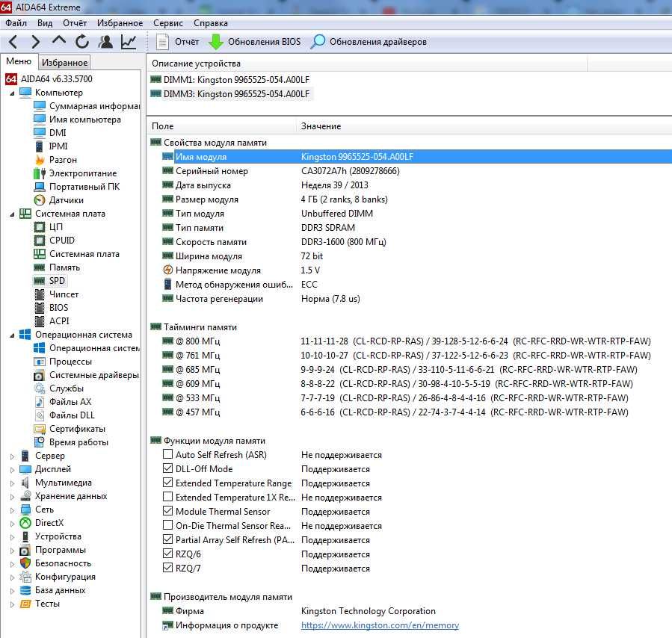
Task: Select the Разгон flame icon
Action: click(40, 160)
